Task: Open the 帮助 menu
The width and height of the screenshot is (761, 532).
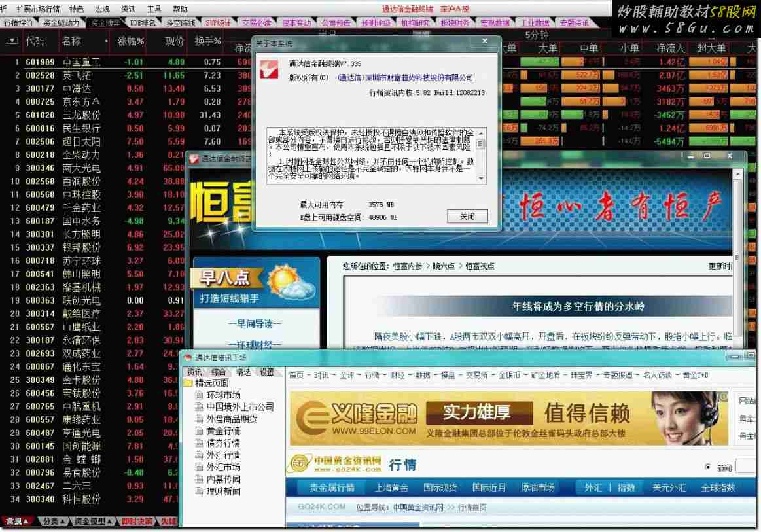Action: coord(180,9)
